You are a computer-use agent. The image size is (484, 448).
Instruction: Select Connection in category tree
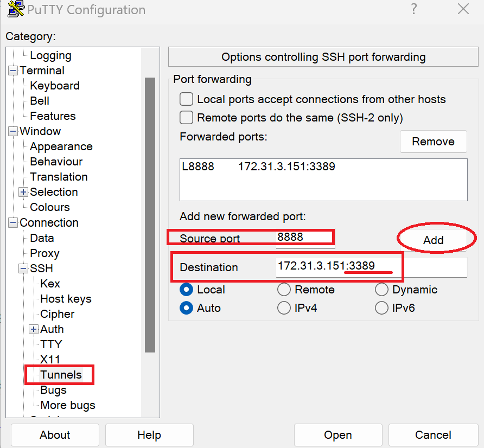point(49,223)
